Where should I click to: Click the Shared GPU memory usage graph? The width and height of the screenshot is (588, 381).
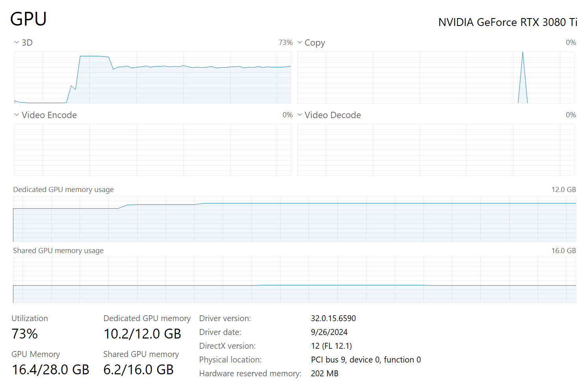click(x=294, y=280)
